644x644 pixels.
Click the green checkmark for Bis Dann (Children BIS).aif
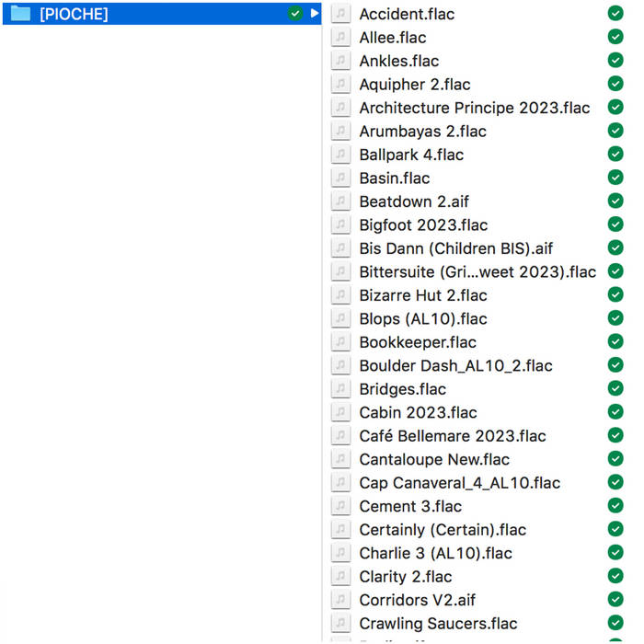pos(615,248)
